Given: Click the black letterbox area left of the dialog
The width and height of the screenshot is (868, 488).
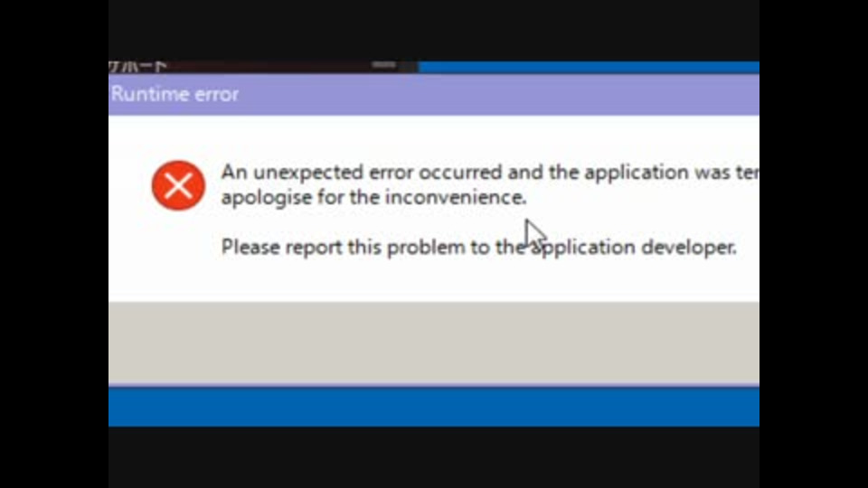Looking at the screenshot, I should (x=54, y=244).
